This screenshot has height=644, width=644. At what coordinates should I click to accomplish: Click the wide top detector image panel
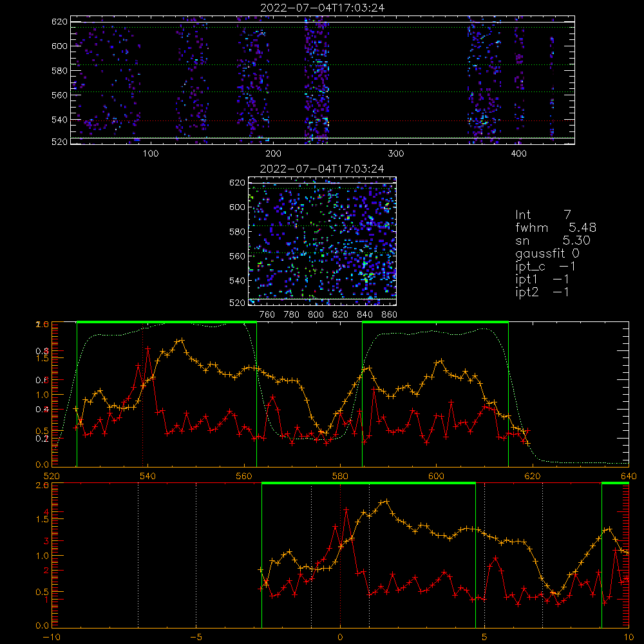[x=323, y=80]
